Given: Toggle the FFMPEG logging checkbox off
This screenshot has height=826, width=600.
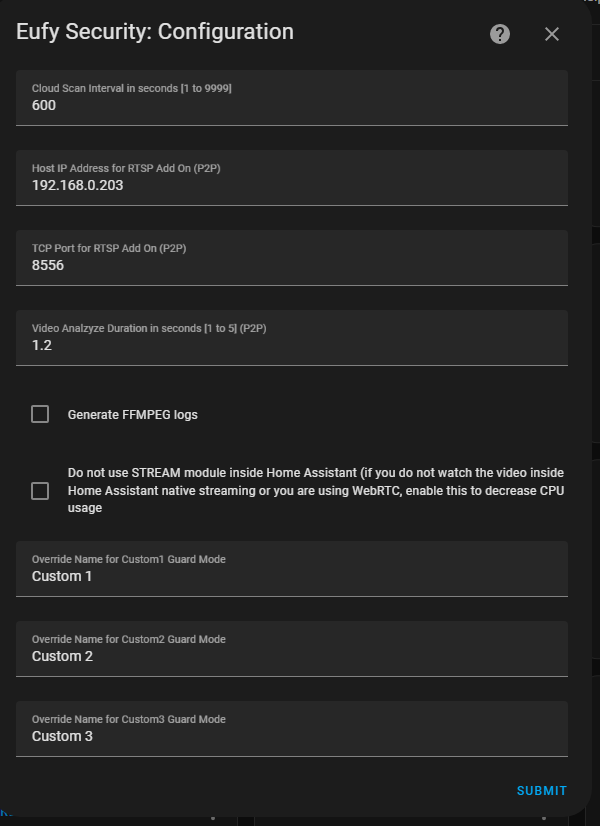Looking at the screenshot, I should click(40, 413).
